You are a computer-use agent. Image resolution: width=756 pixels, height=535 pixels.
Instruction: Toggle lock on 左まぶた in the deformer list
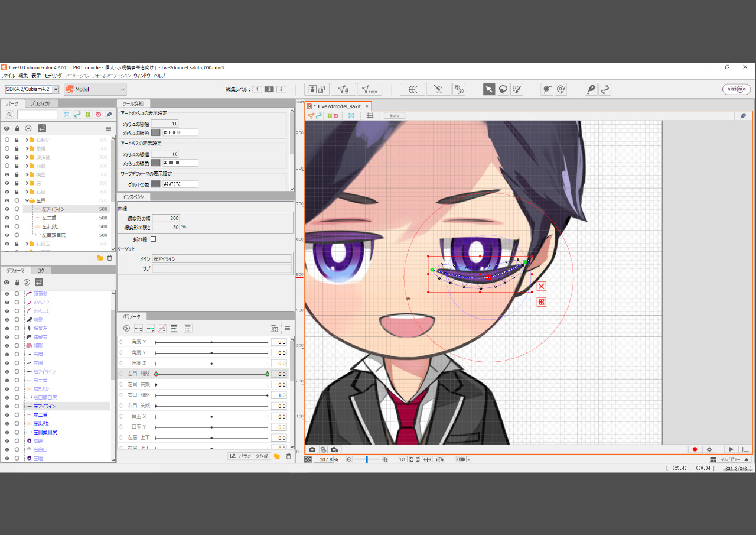coord(17,423)
